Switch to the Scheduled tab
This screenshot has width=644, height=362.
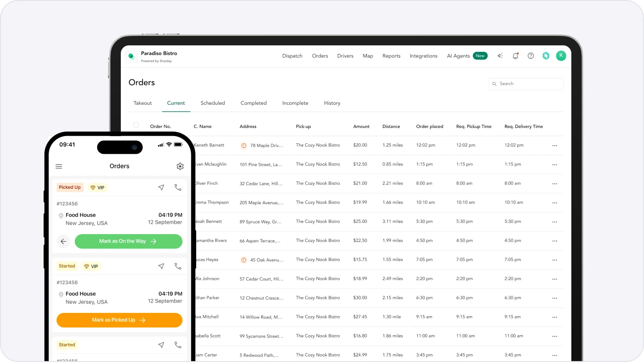coord(213,103)
